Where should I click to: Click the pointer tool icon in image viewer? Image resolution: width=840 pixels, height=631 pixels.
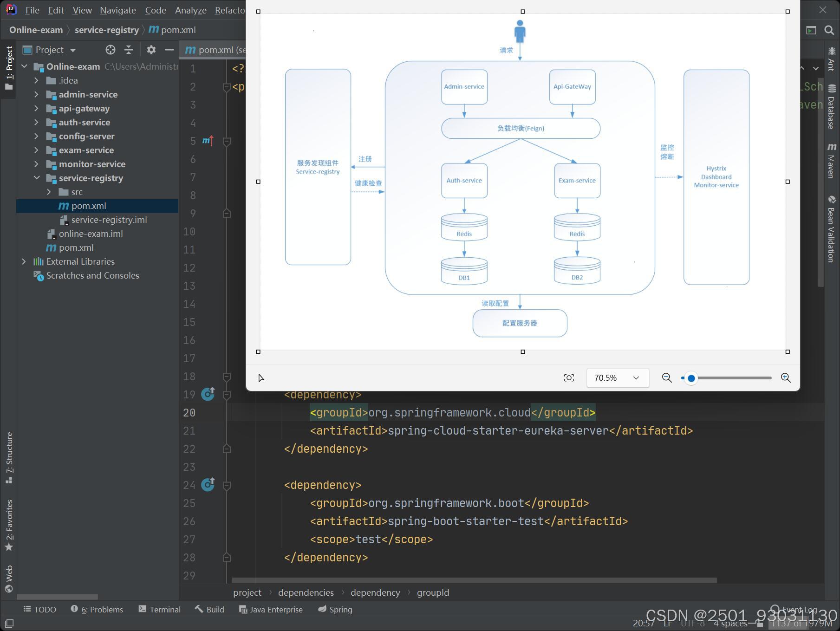(x=261, y=378)
